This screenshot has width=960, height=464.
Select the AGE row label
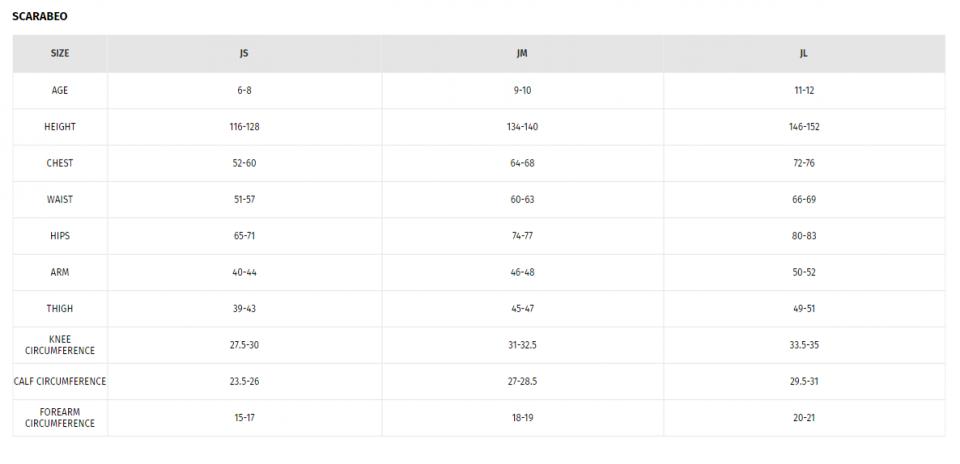pos(60,90)
